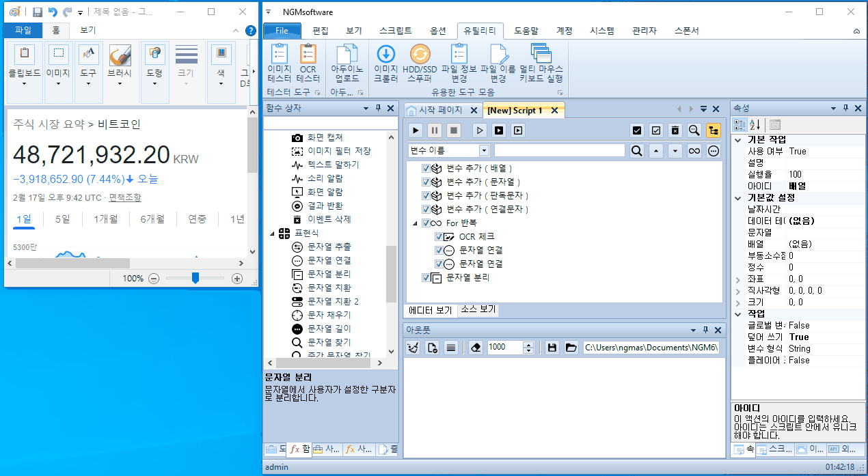The width and height of the screenshot is (868, 476).
Task: Click the alphabetical A-Z sort icon
Action: (755, 125)
